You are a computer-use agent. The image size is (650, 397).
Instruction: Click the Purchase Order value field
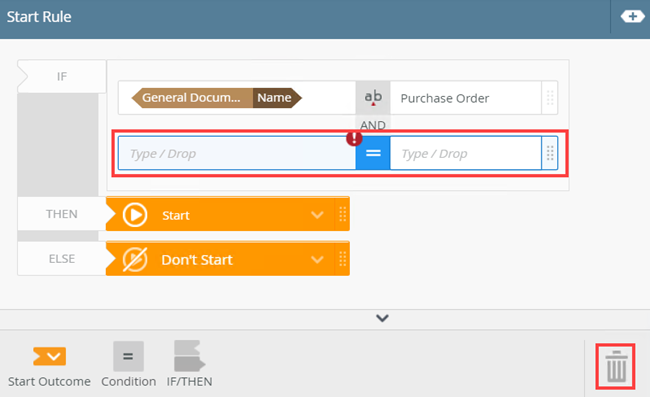pos(466,98)
